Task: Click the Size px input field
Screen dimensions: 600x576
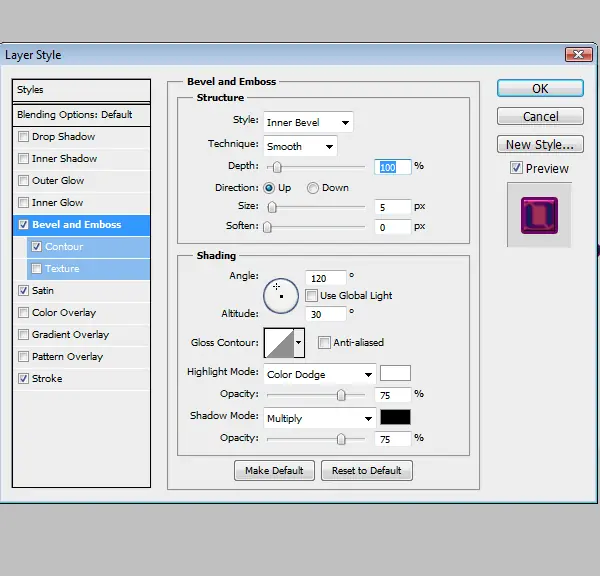Action: [393, 207]
